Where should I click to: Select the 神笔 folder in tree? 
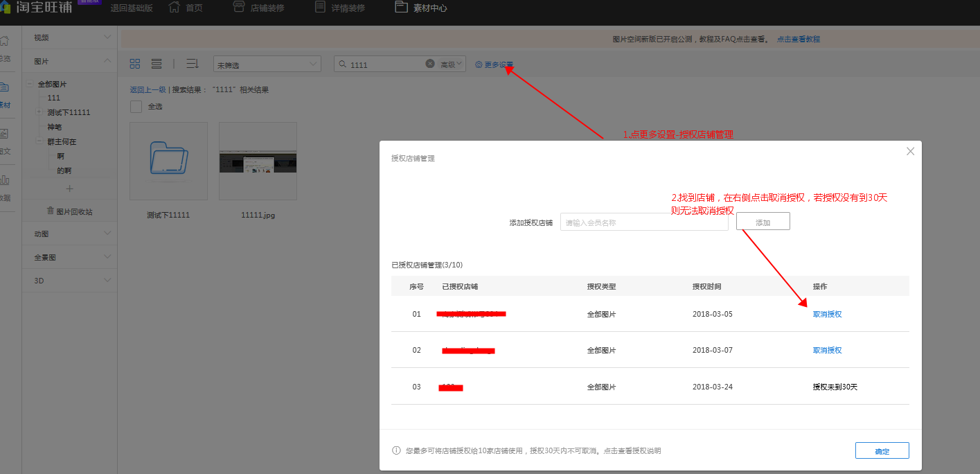click(54, 127)
